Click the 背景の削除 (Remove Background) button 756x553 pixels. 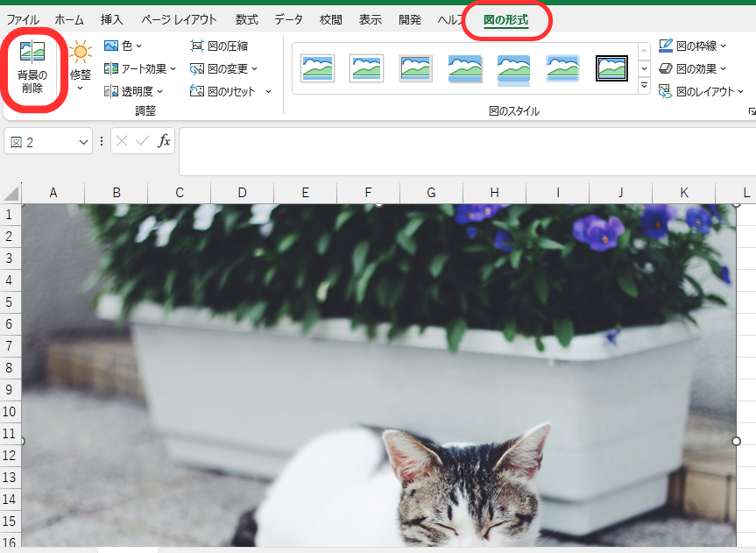coord(32,67)
